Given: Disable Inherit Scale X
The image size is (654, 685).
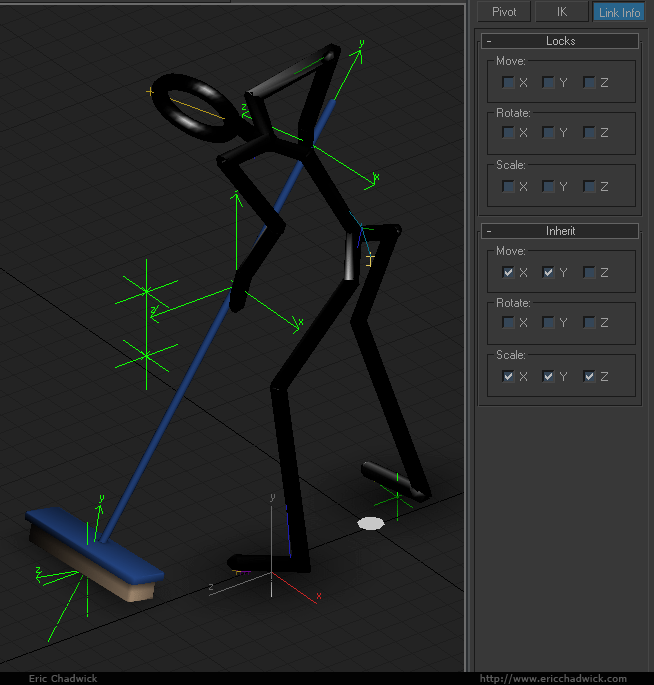Looking at the screenshot, I should pyautogui.click(x=508, y=376).
